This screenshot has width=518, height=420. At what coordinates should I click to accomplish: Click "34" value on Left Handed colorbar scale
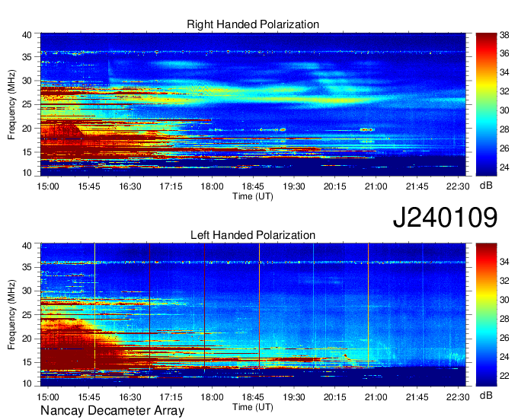[504, 262]
